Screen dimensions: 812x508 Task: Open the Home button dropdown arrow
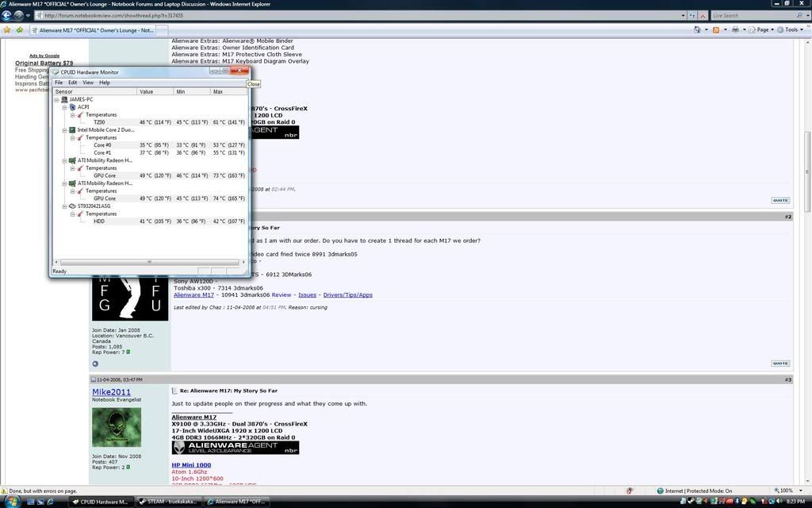[707, 30]
